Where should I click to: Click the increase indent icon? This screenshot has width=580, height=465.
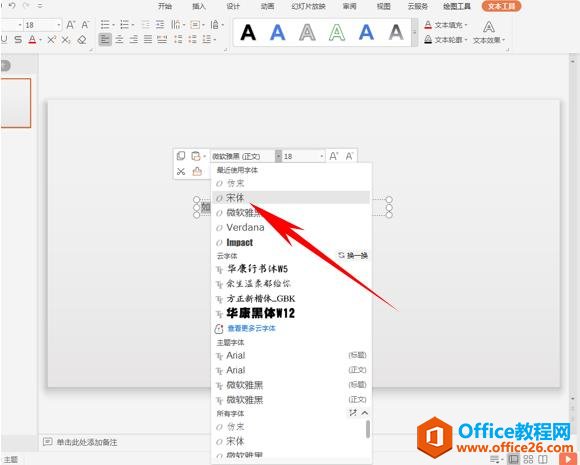point(160,25)
